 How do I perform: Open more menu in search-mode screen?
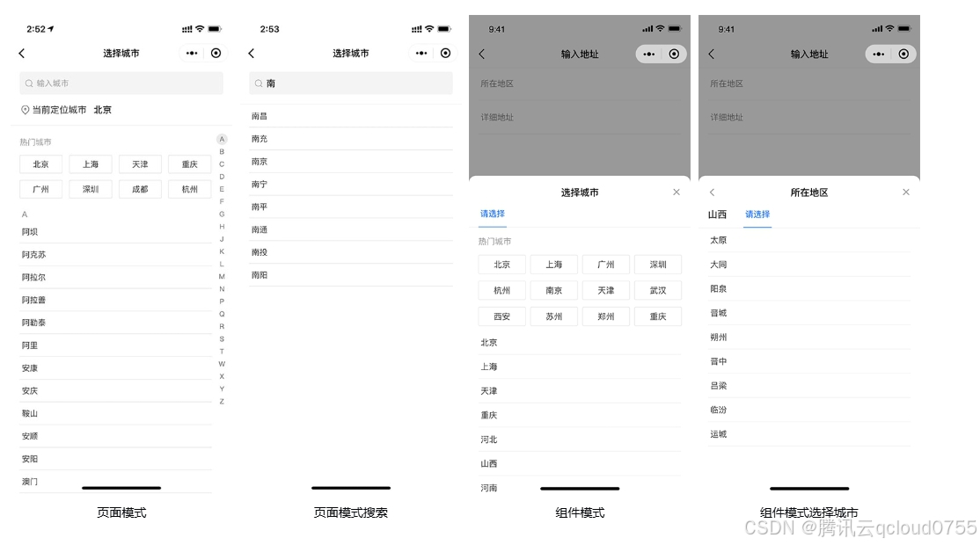tap(421, 54)
